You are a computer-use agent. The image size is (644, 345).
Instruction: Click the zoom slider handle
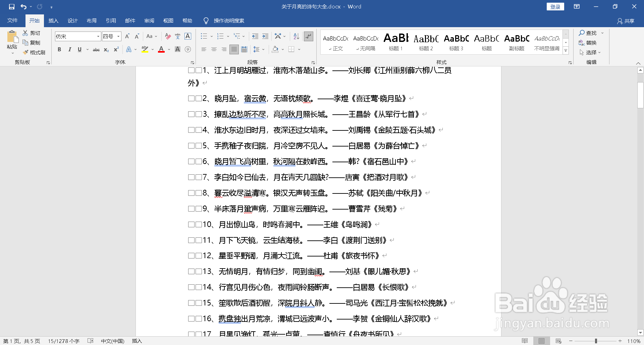coord(596,341)
